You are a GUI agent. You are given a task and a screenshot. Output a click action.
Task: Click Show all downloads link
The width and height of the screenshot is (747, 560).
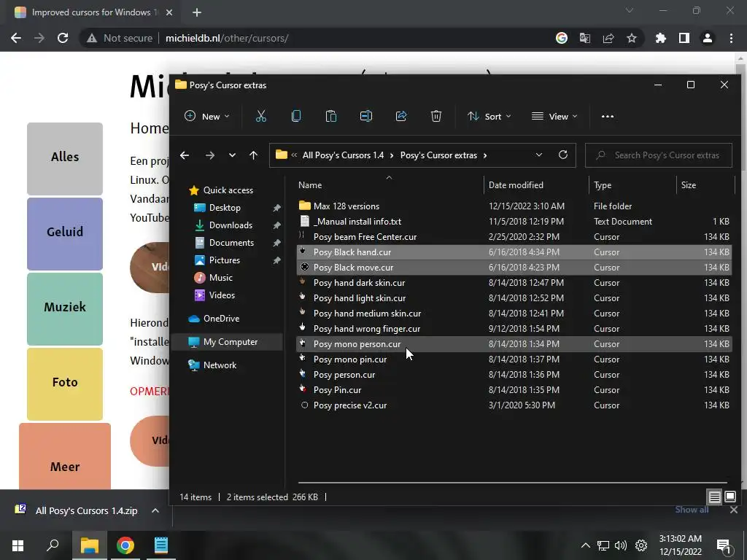point(692,510)
